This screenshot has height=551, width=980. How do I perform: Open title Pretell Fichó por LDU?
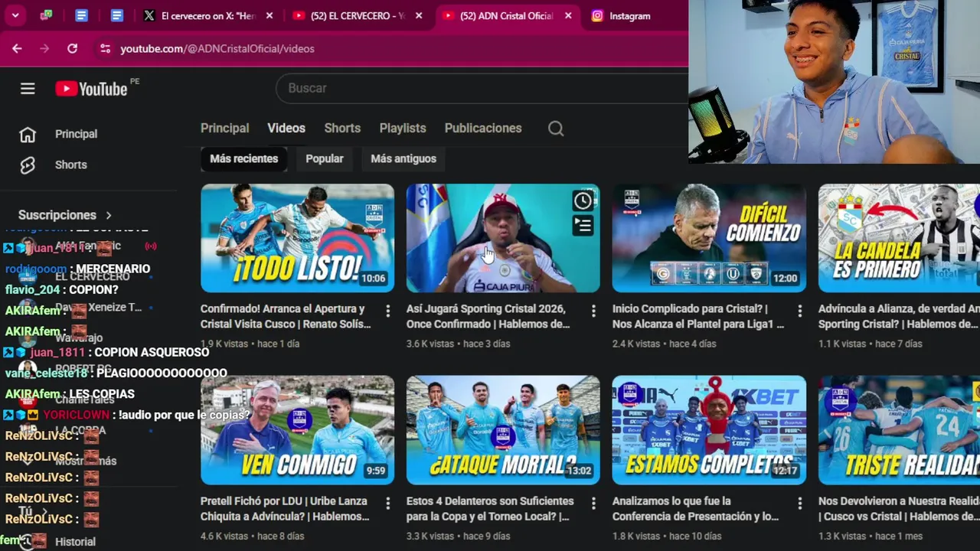(285, 508)
